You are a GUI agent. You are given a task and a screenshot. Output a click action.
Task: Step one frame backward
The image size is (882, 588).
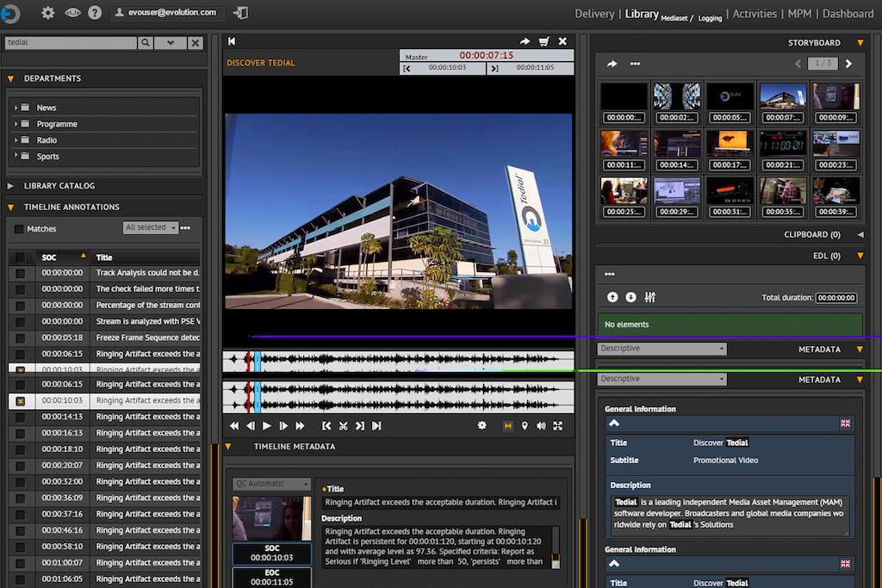(251, 426)
